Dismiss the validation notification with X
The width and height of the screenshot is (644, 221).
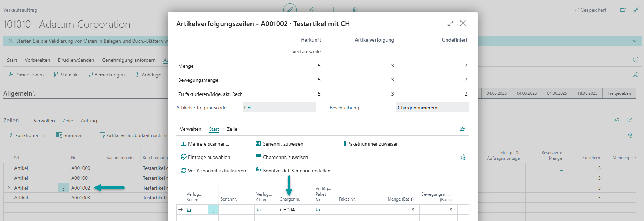coord(11,41)
